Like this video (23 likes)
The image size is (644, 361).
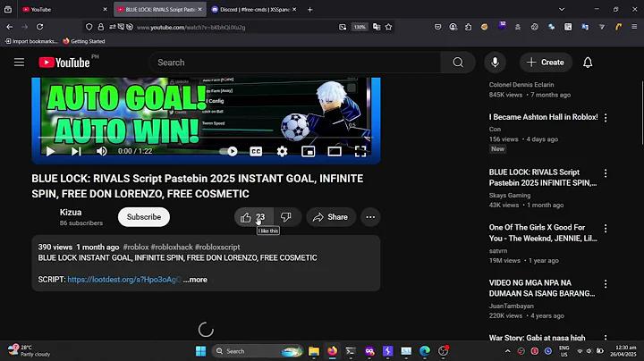tap(253, 217)
